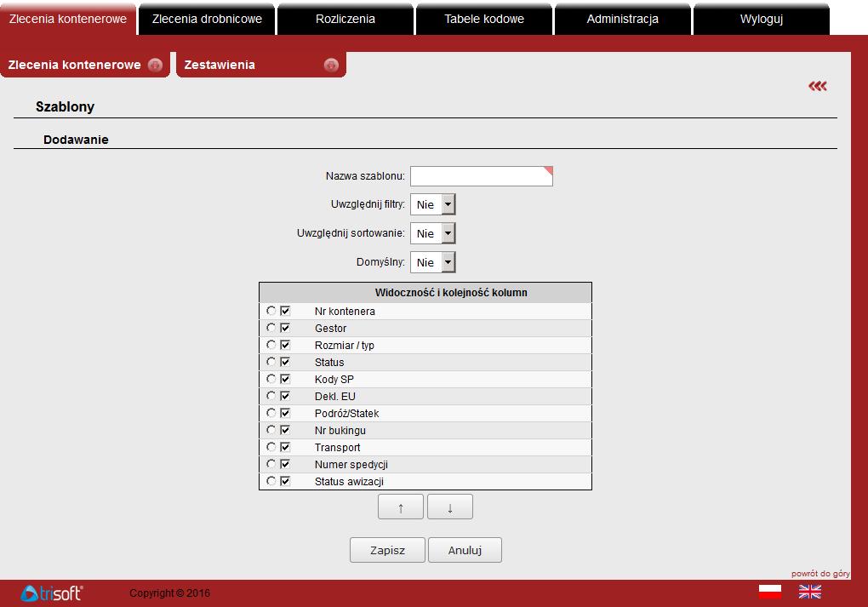Image resolution: width=868 pixels, height=607 pixels.
Task: Uncheck the Transport checkbox
Action: point(285,447)
